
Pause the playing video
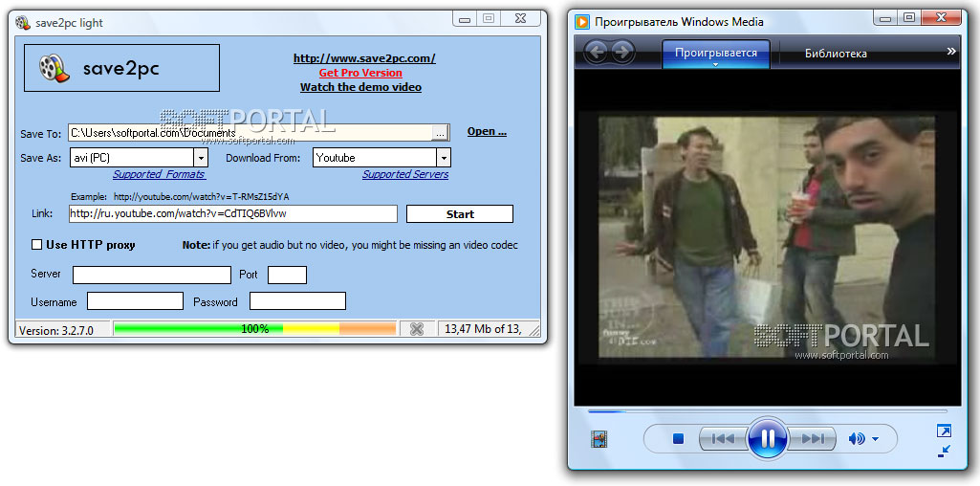768,438
